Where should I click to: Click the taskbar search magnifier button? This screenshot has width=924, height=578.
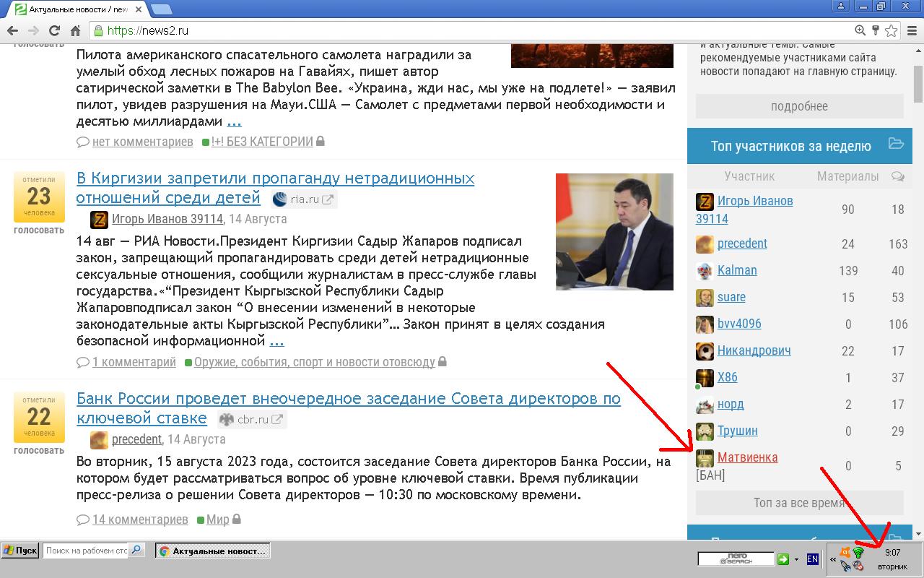(x=136, y=551)
